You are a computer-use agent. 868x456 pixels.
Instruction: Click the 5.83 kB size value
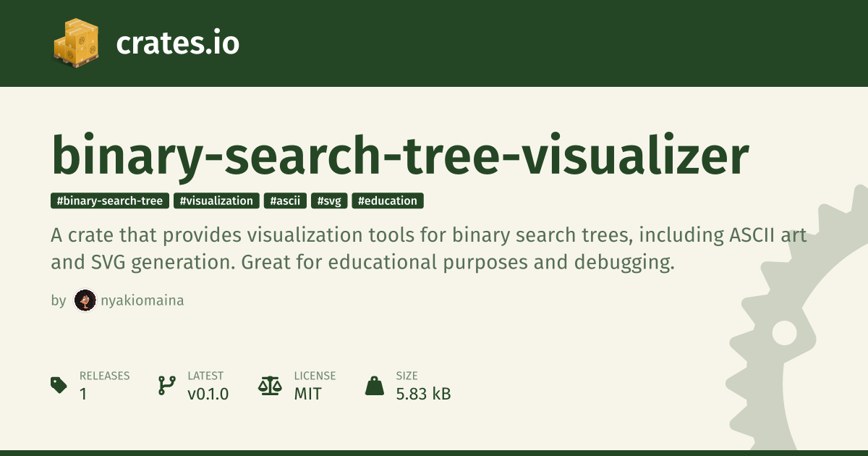[423, 394]
